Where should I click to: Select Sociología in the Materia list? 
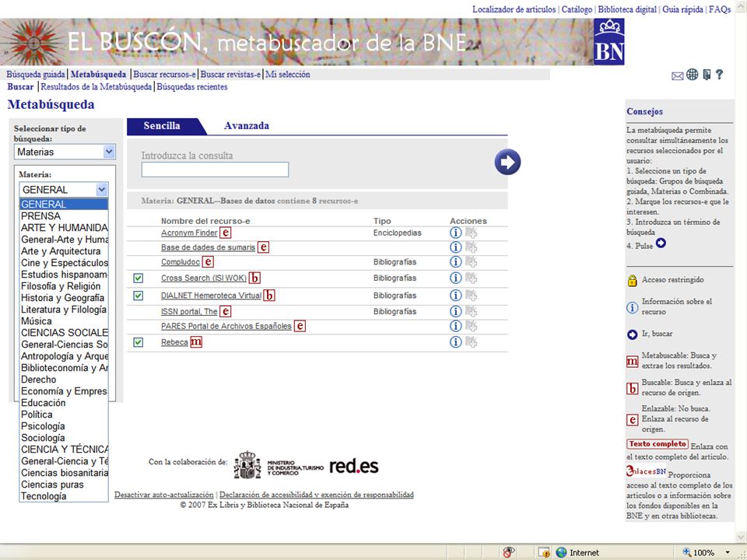tap(64, 438)
